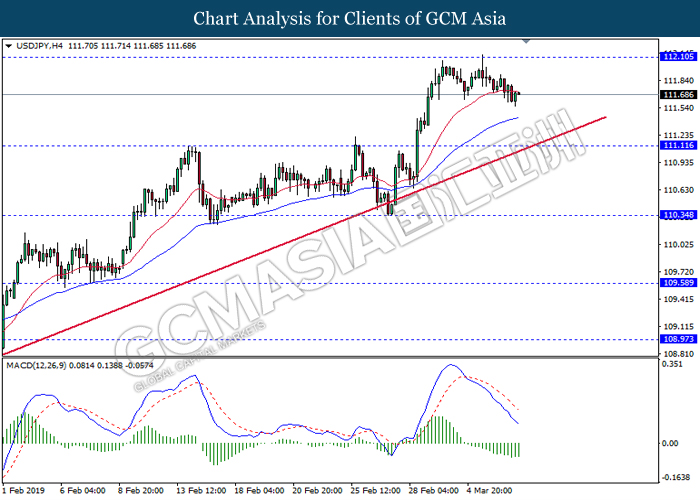Click the 110.348 price level label
The height and width of the screenshot is (500, 700).
[678, 215]
